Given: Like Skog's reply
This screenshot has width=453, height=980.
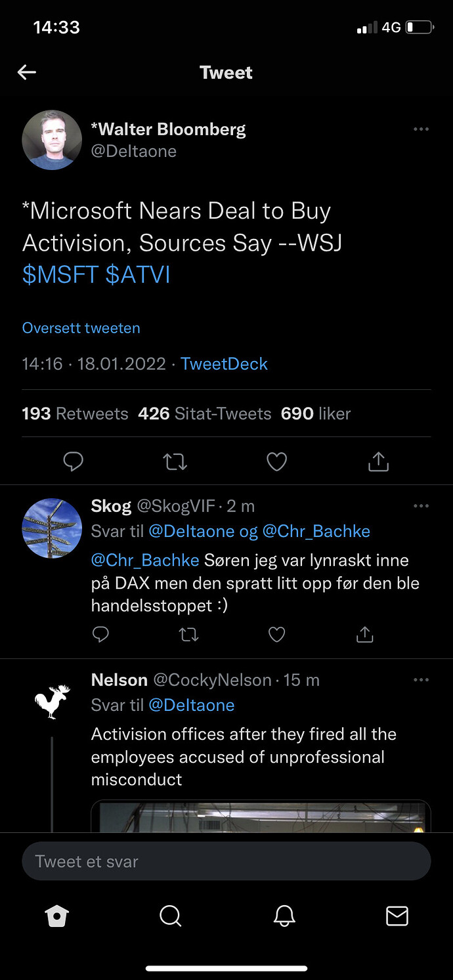Looking at the screenshot, I should 276,634.
